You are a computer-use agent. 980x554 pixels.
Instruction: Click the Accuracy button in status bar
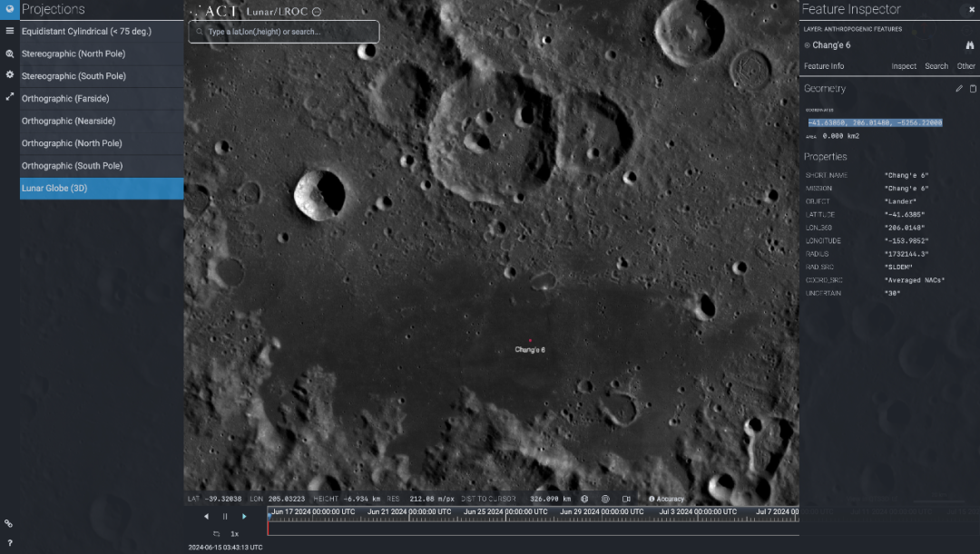[x=666, y=499]
